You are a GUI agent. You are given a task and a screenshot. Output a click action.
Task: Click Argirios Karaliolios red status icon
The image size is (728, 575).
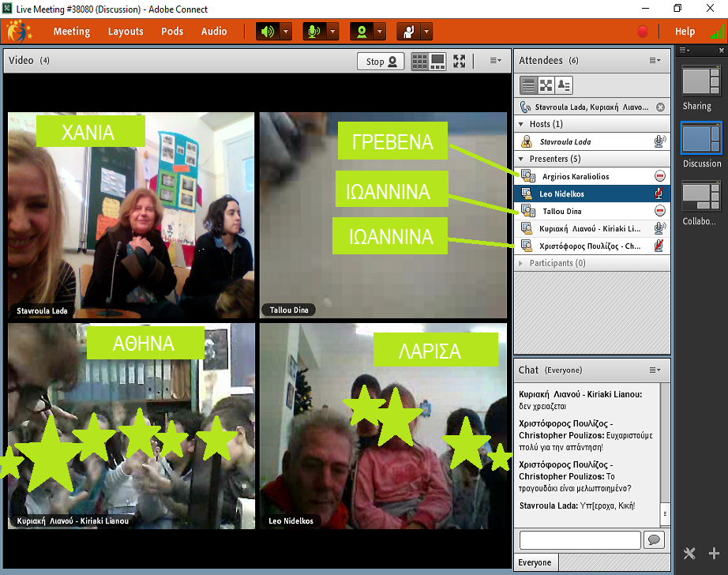660,176
